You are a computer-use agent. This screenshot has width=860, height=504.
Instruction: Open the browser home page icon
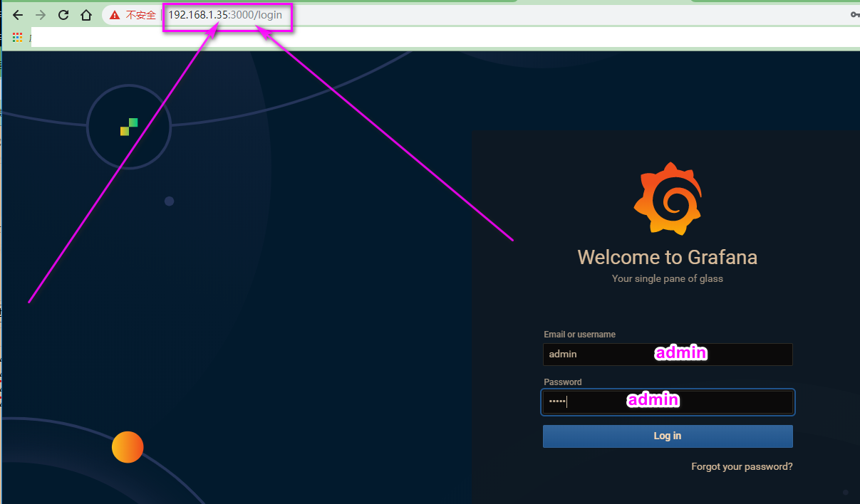[86, 15]
